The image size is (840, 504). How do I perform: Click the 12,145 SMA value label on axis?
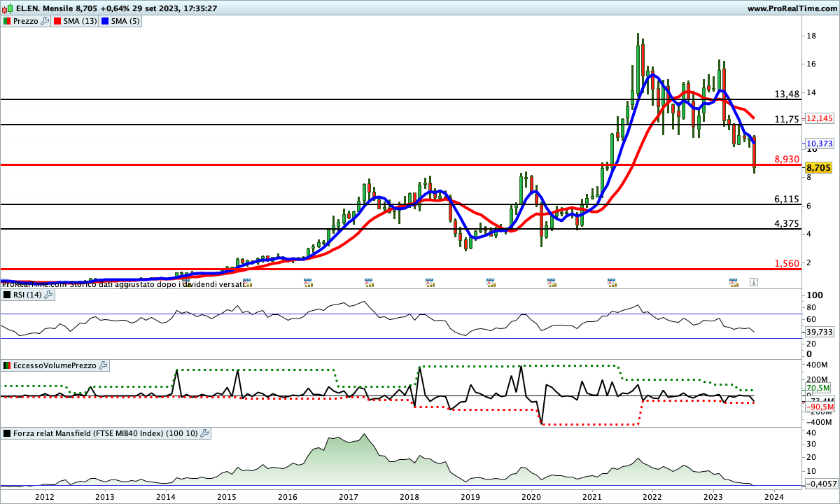coord(818,119)
